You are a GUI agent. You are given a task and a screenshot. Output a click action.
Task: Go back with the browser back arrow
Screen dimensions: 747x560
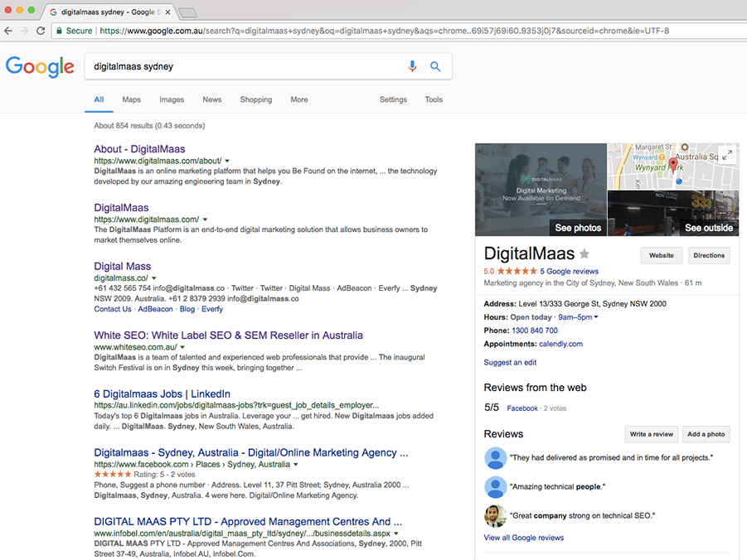pyautogui.click(x=8, y=31)
